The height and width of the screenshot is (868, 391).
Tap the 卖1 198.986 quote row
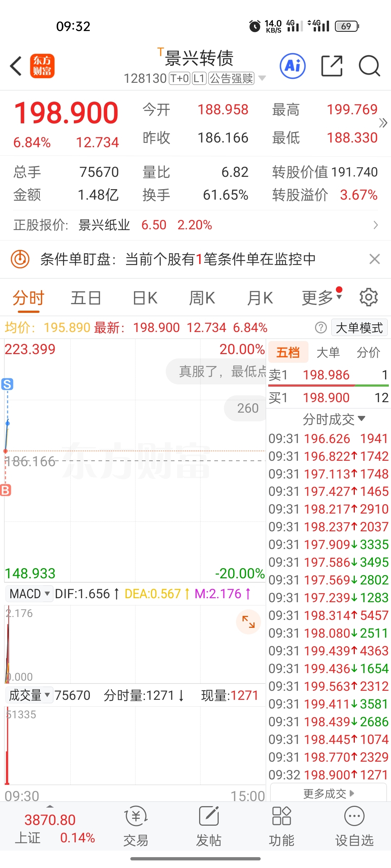[x=328, y=375]
